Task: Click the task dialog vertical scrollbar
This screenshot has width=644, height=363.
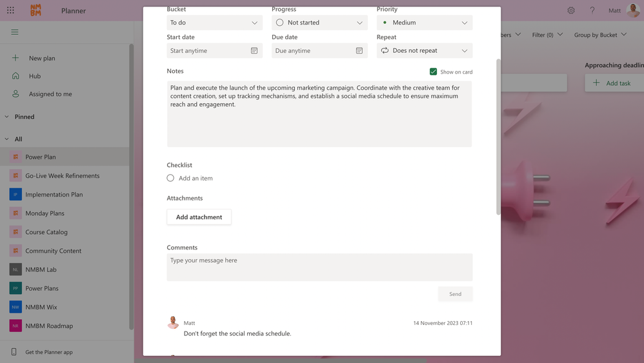Action: [498, 137]
